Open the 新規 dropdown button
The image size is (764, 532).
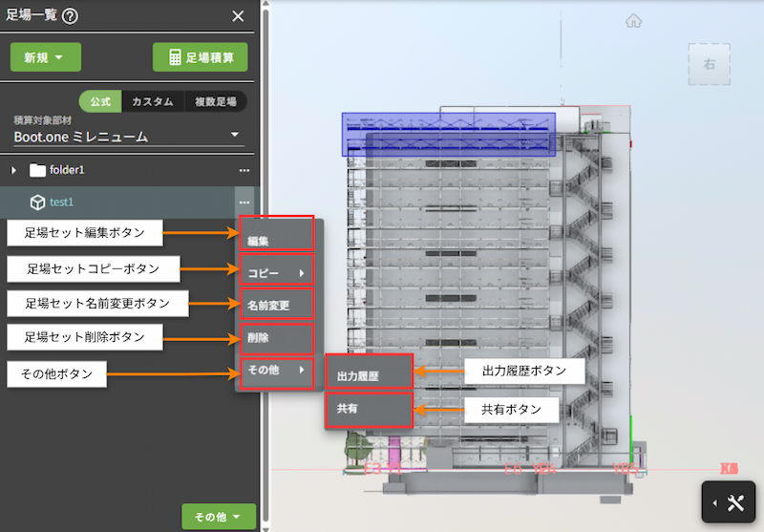(x=45, y=57)
